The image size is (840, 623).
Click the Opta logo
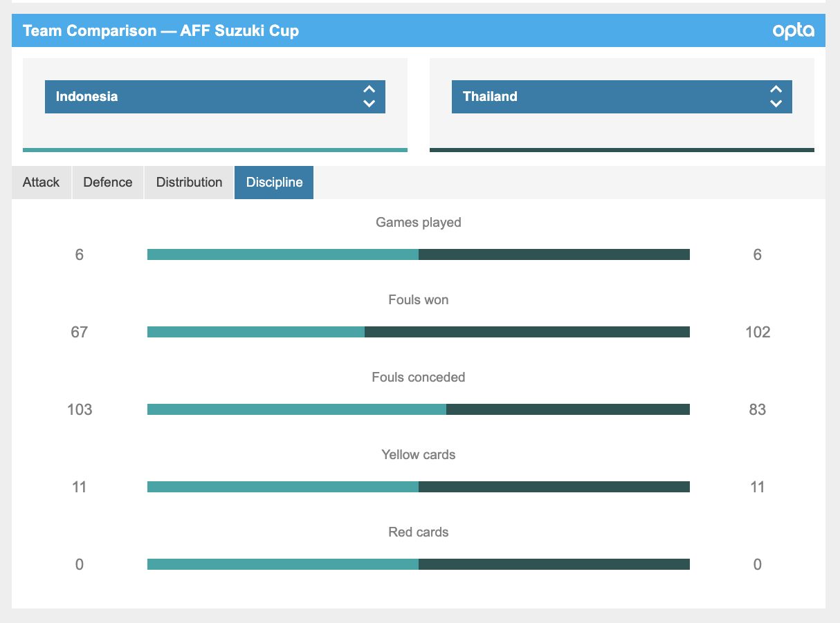[794, 31]
